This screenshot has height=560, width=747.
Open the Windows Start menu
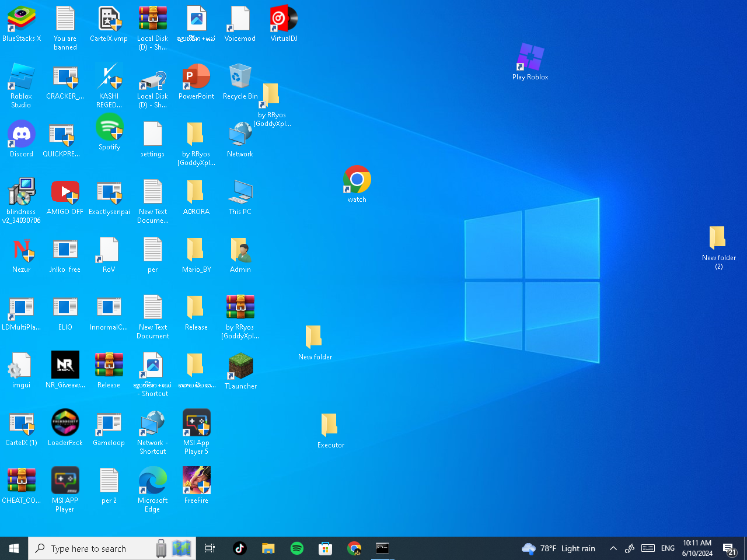tap(14, 548)
